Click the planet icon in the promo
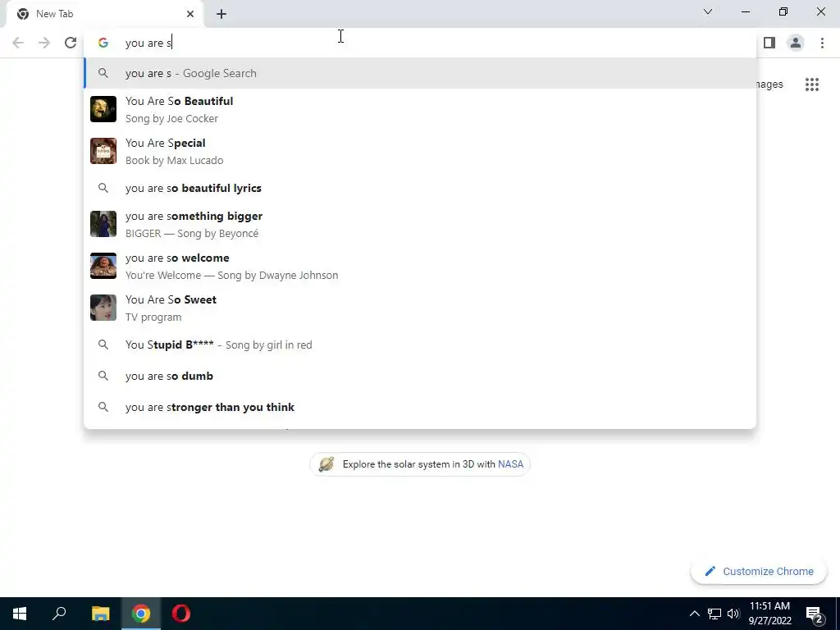Viewport: 840px width, 630px height. pos(326,464)
